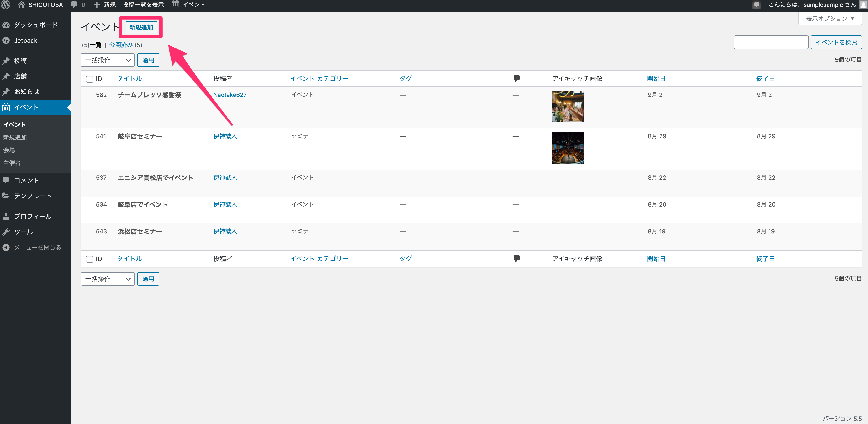868x424 pixels.
Task: Click the comment bubble icon beside コメント
Action: (6, 180)
